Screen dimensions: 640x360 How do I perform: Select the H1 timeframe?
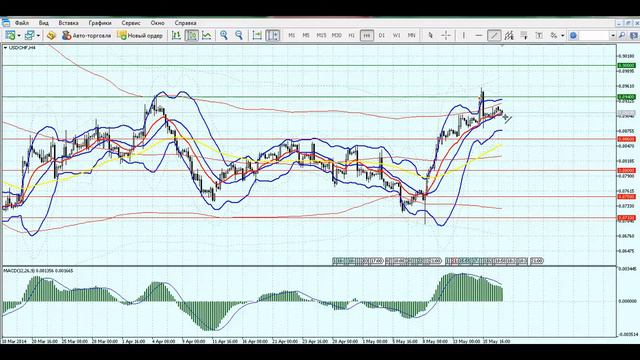(x=351, y=36)
